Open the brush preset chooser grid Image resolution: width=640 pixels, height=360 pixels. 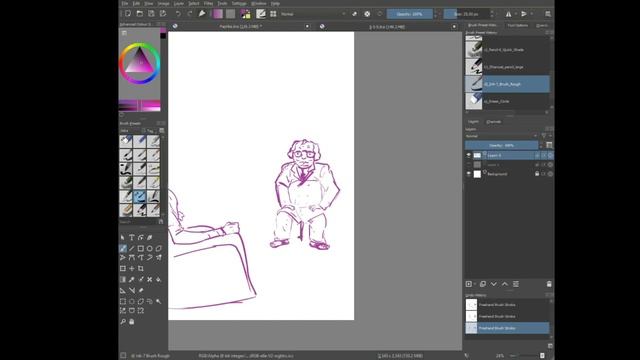click(273, 14)
